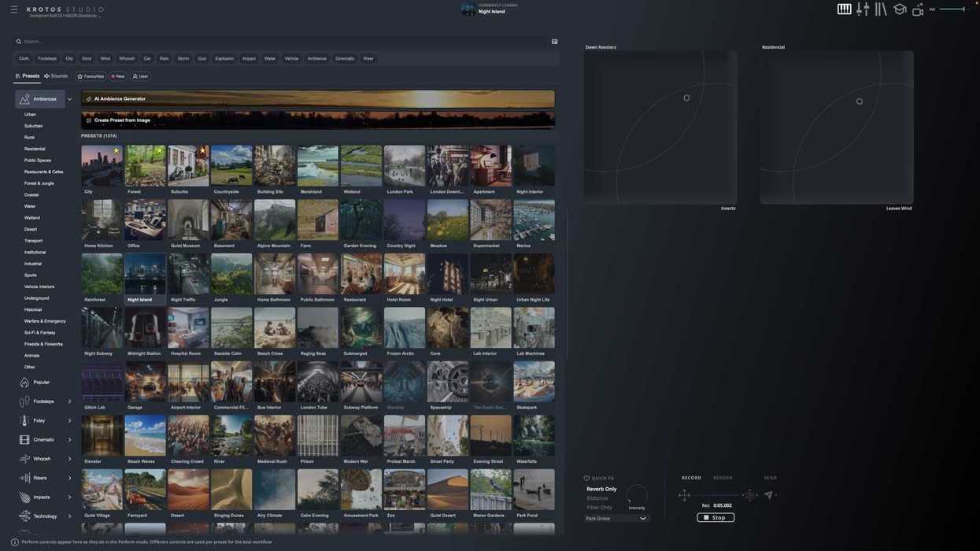Open the graduation cap tutorials icon
980x551 pixels.
point(900,9)
